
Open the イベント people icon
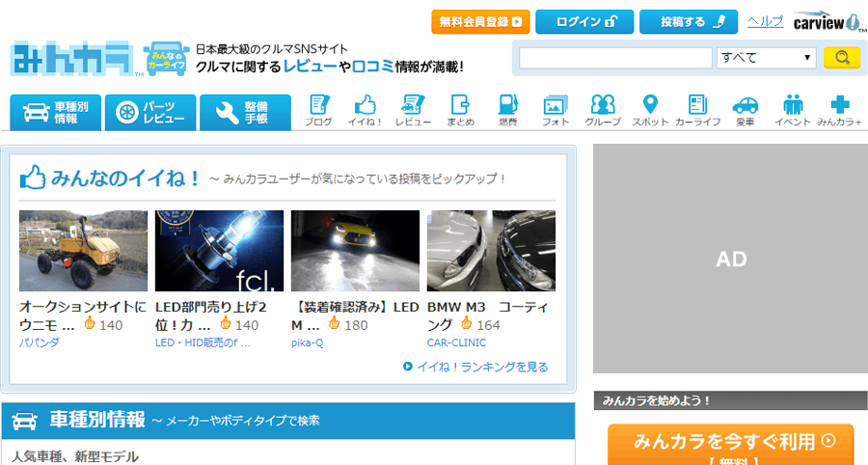pyautogui.click(x=793, y=111)
